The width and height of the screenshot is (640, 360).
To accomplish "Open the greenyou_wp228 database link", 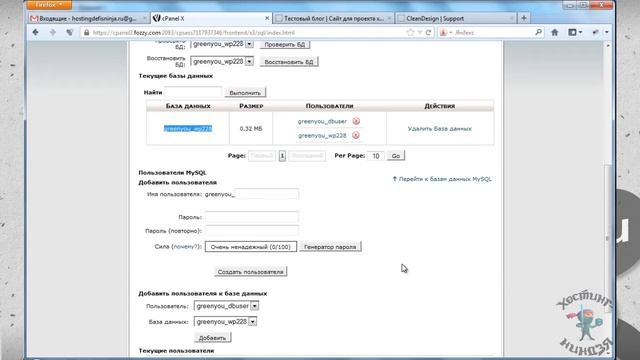I will [x=188, y=129].
